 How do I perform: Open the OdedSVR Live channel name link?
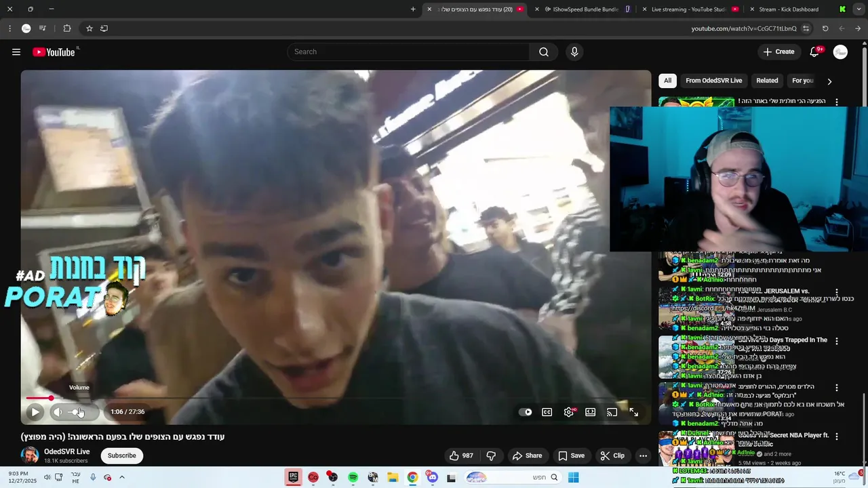[67, 452]
